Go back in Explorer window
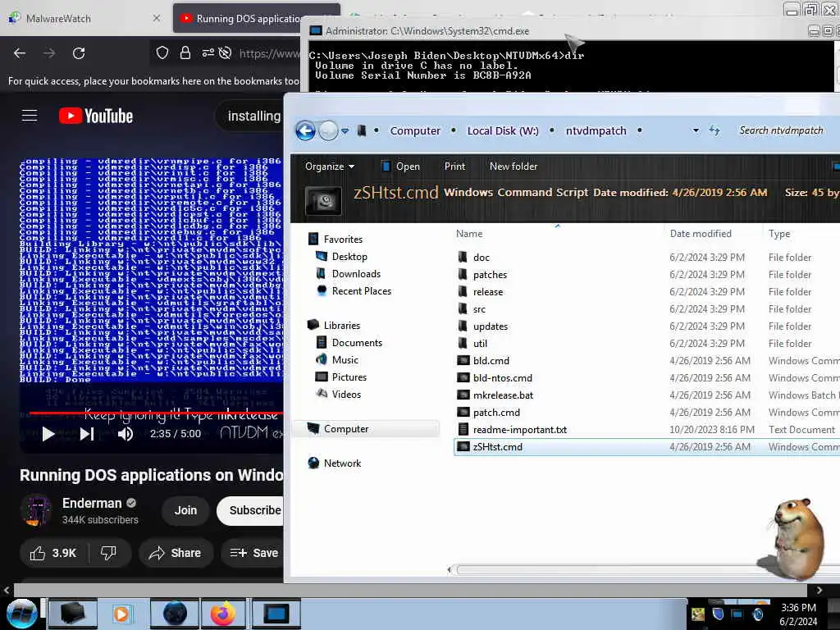Viewport: 840px width, 630px height. 305,130
